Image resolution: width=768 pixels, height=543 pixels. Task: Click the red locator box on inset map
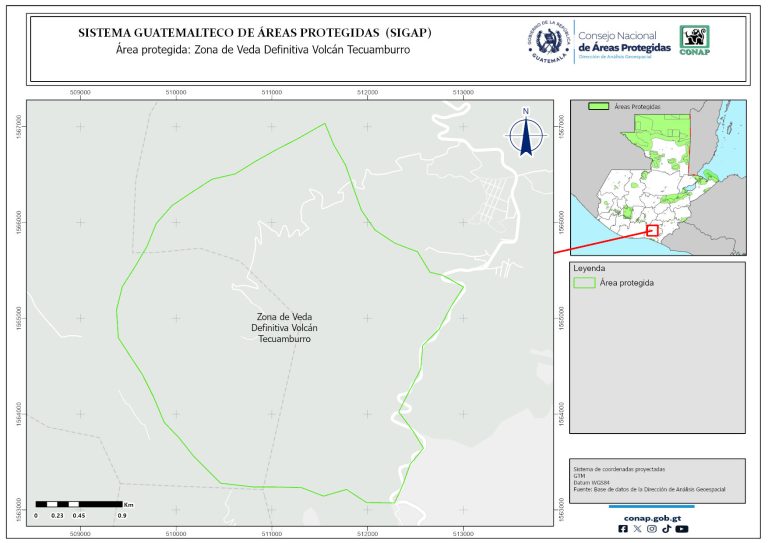(653, 230)
